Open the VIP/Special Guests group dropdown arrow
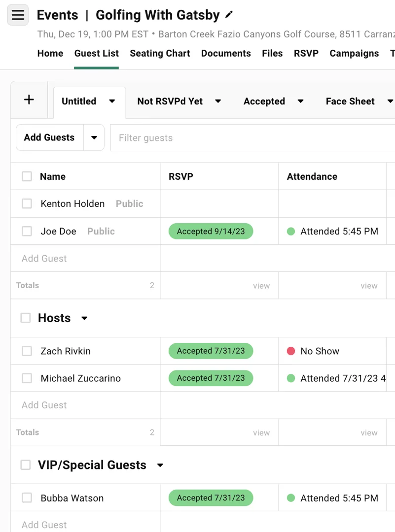The height and width of the screenshot is (532, 395). pos(160,465)
